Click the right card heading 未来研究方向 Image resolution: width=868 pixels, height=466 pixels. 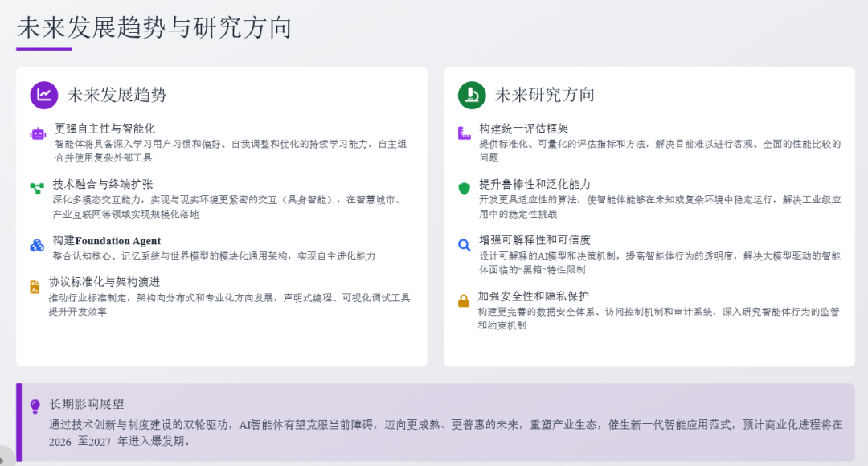coord(545,95)
